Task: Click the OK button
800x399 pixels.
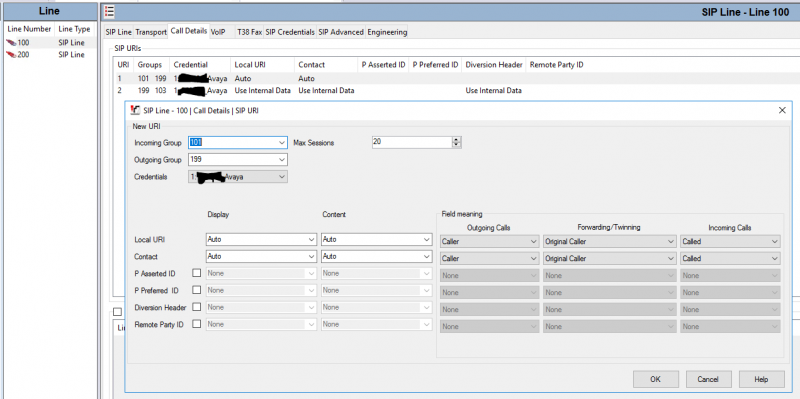Action: click(x=656, y=379)
